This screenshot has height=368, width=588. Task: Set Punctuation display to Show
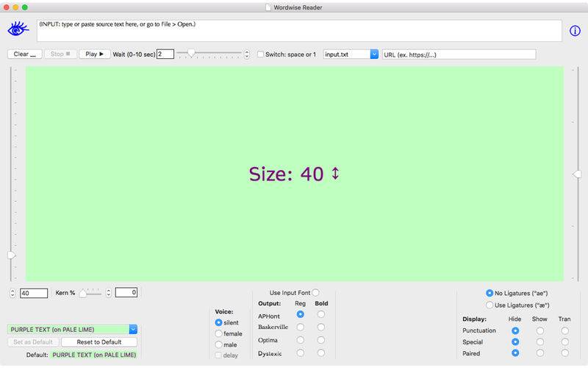tap(540, 330)
